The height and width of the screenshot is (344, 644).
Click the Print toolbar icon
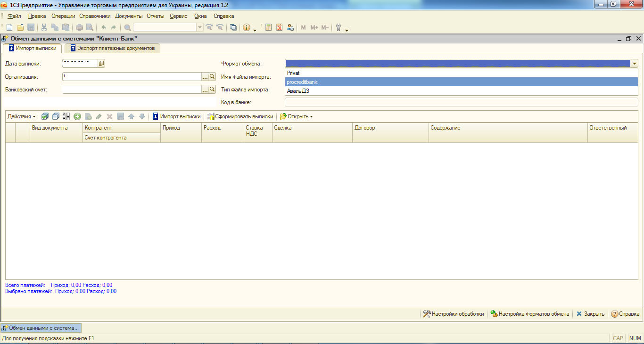point(79,28)
